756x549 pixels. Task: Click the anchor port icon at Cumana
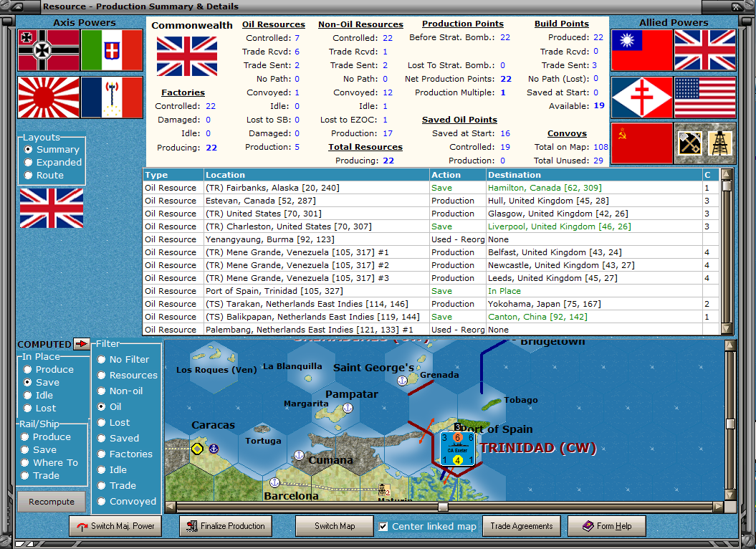coord(299,455)
